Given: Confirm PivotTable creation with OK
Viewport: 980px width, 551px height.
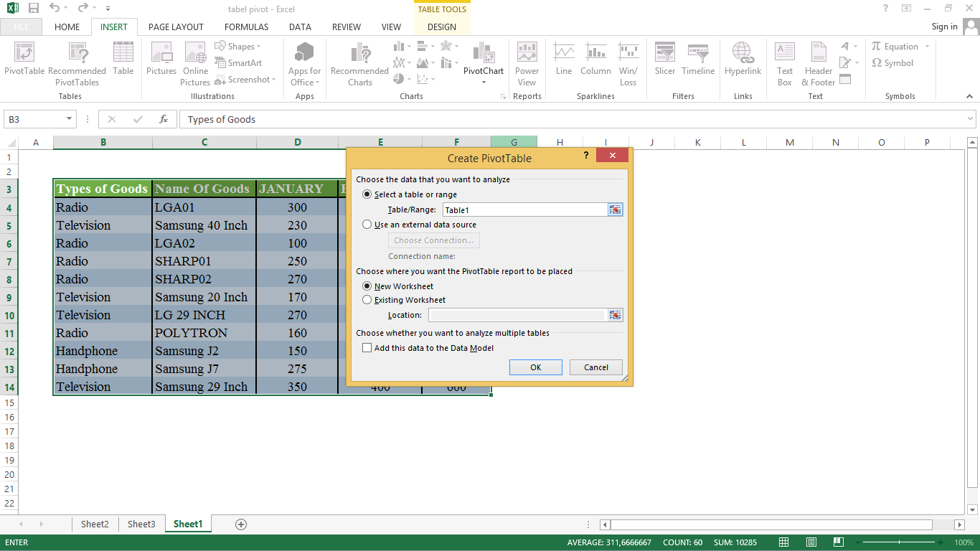Looking at the screenshot, I should (x=535, y=367).
